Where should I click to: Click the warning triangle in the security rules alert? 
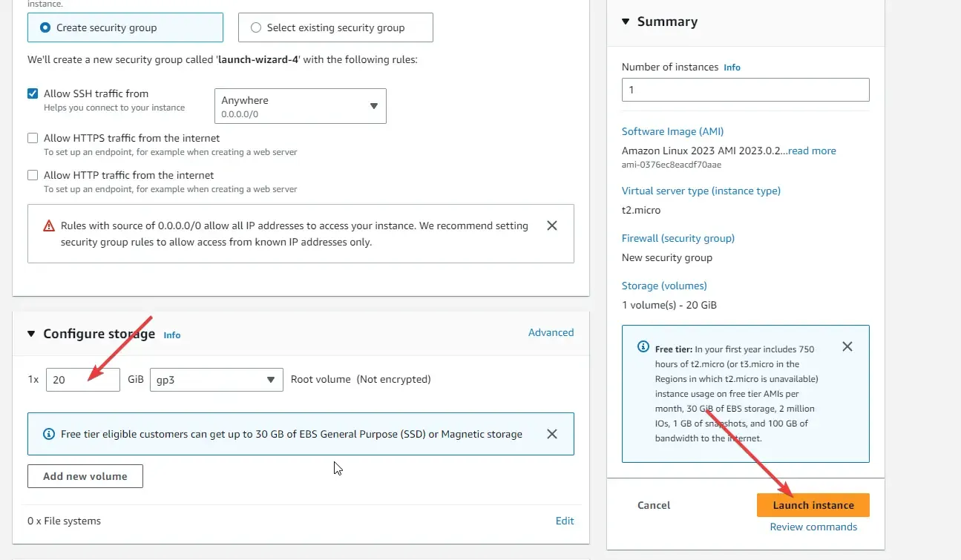[47, 225]
